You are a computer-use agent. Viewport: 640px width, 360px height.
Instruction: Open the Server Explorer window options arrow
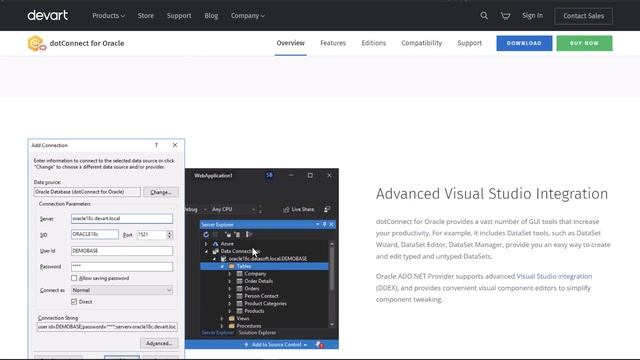pos(318,224)
